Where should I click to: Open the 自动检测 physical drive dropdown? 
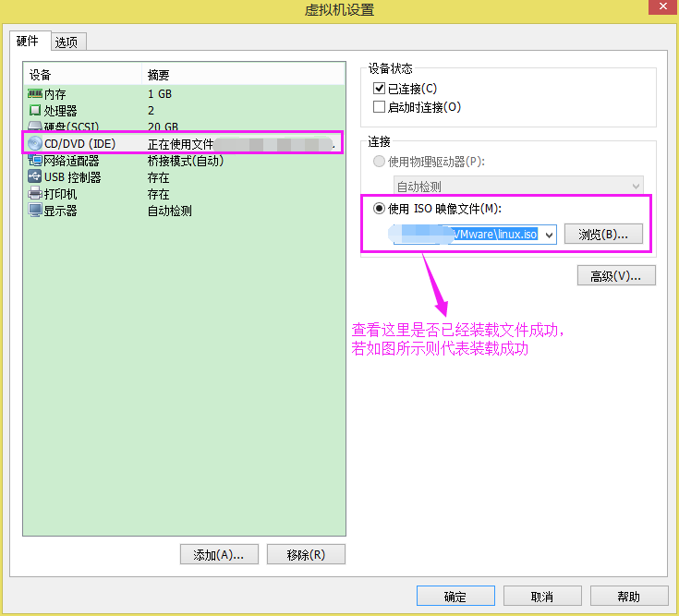(518, 187)
